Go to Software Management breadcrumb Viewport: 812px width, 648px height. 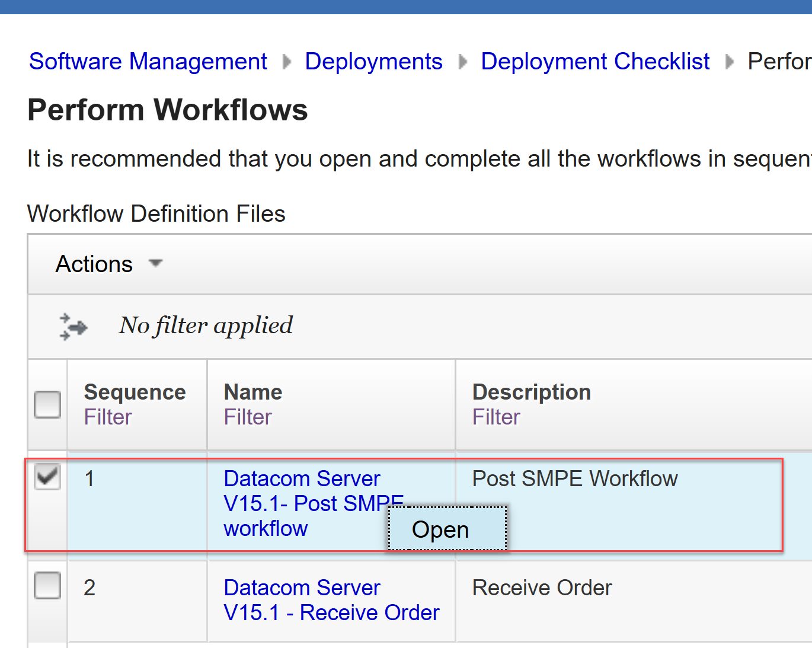pos(148,62)
